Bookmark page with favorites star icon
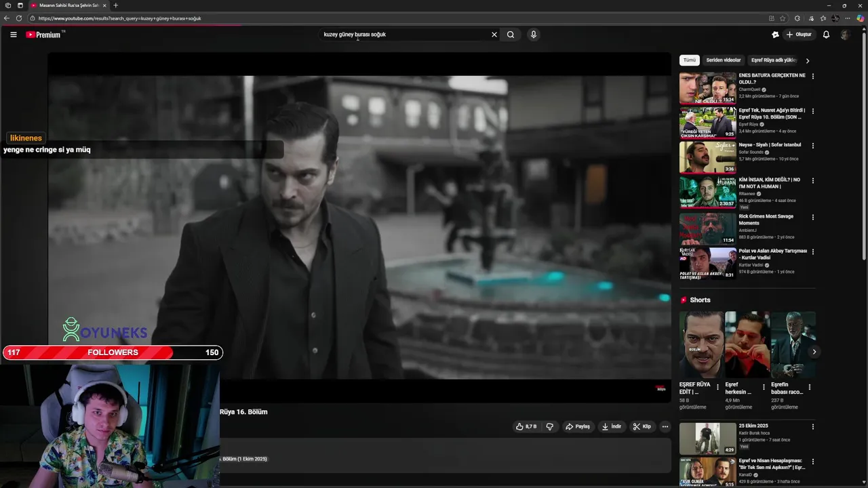Image resolution: width=868 pixels, height=488 pixels. coord(783,18)
